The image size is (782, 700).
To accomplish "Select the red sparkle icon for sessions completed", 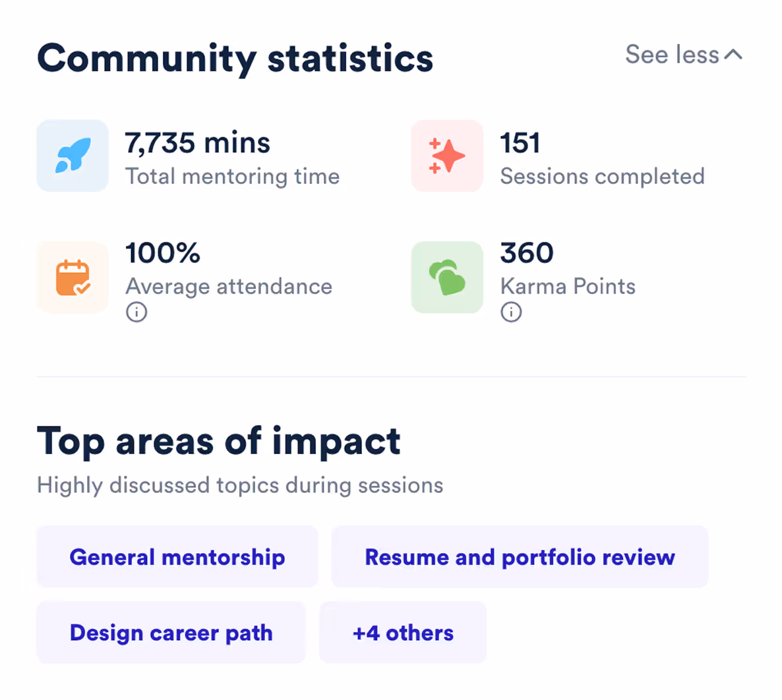I will tap(447, 156).
